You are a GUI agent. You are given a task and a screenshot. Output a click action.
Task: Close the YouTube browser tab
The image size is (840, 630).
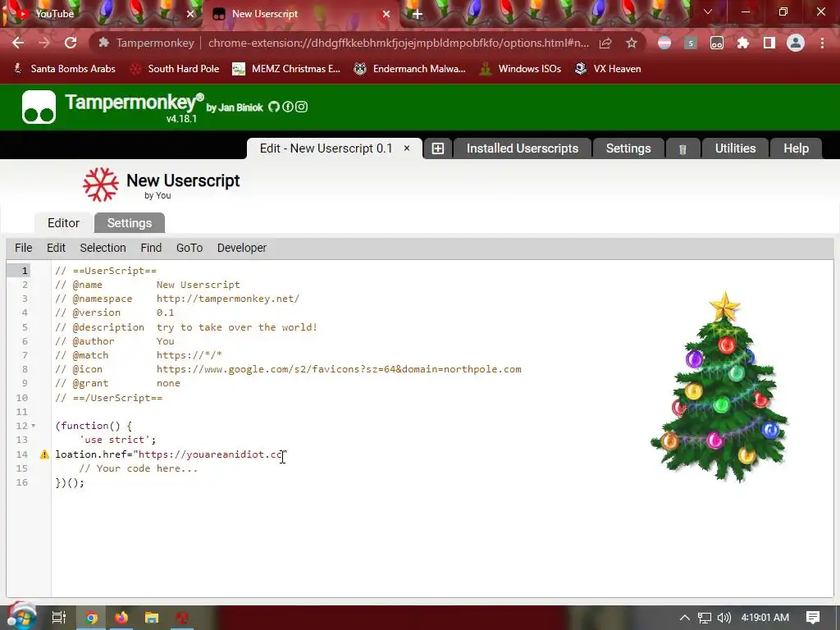pos(190,14)
